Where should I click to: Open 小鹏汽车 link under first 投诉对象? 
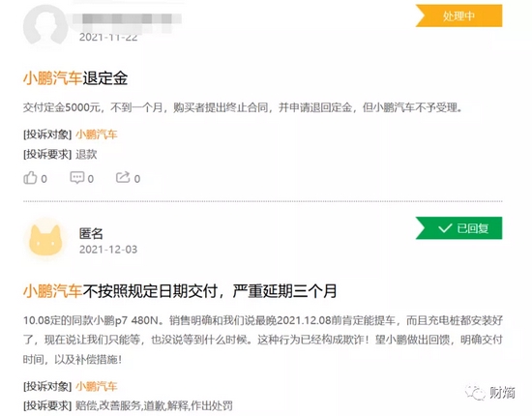click(x=97, y=134)
